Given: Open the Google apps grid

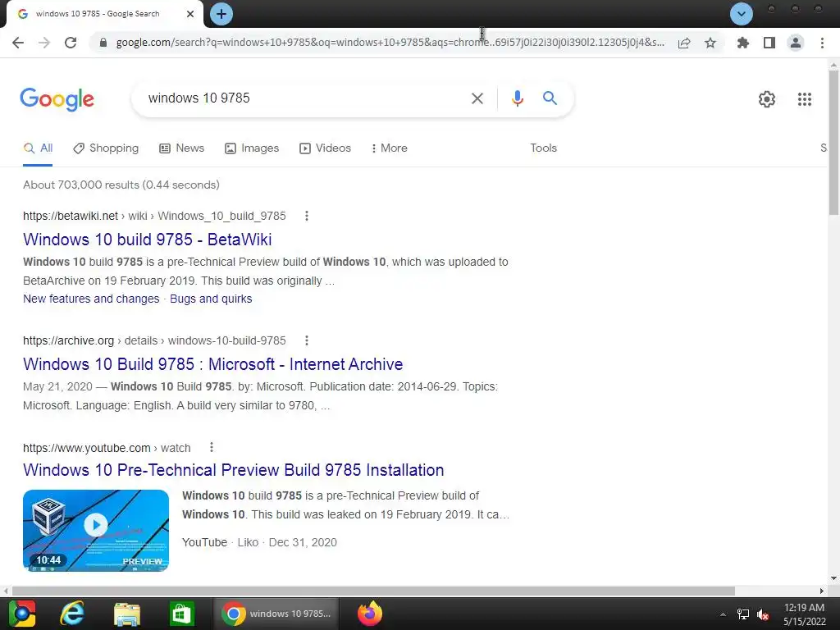Looking at the screenshot, I should pos(805,99).
